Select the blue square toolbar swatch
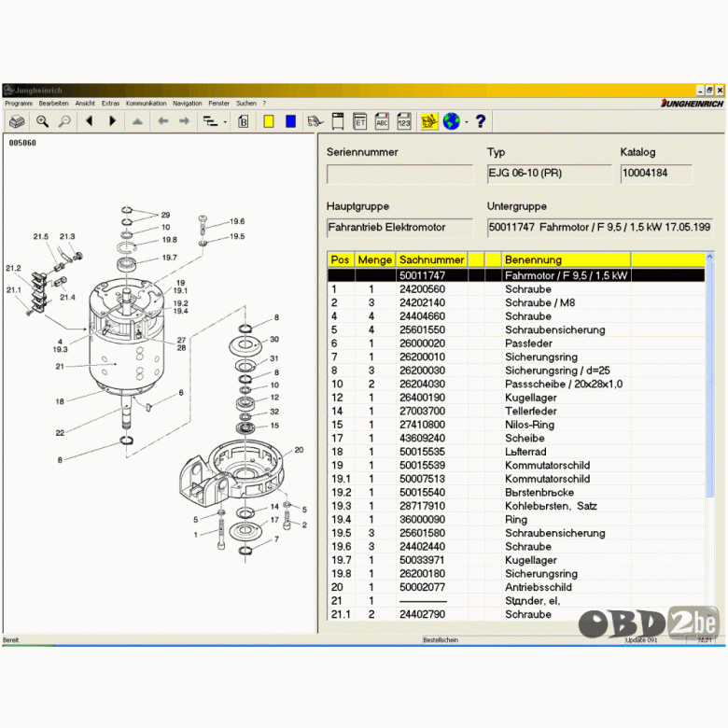Image resolution: width=728 pixels, height=728 pixels. (290, 121)
